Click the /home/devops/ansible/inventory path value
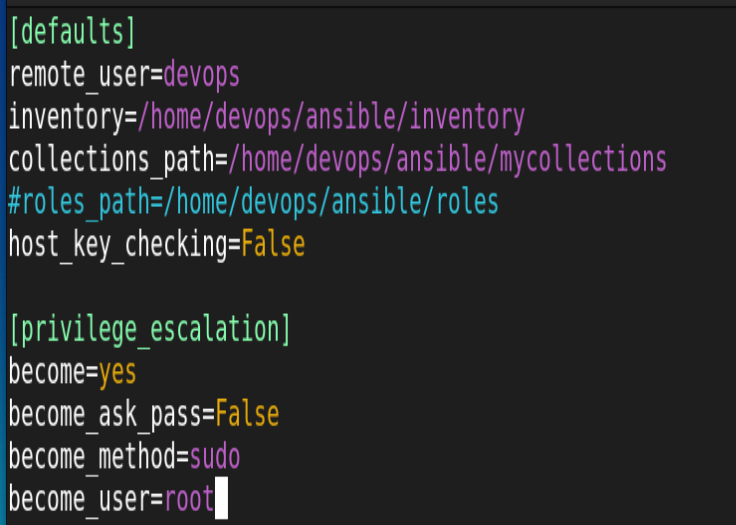 click(331, 117)
